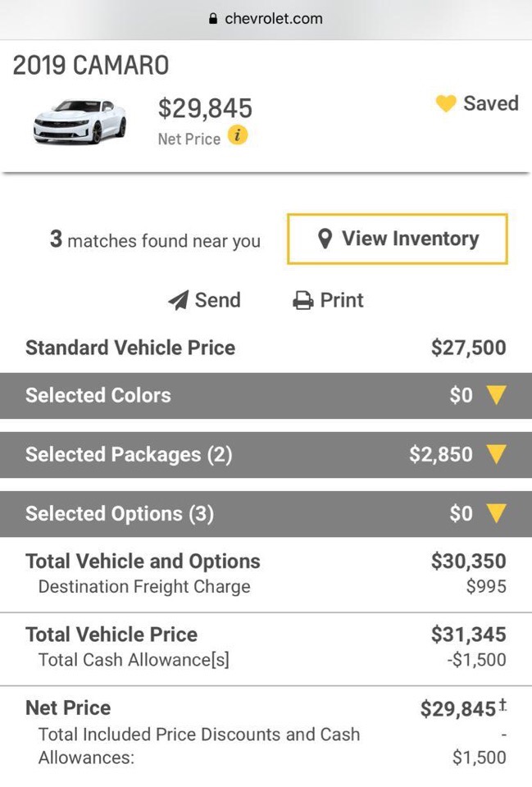Click the 2019 CAMARO heading
The height and width of the screenshot is (787, 532).
coord(91,66)
